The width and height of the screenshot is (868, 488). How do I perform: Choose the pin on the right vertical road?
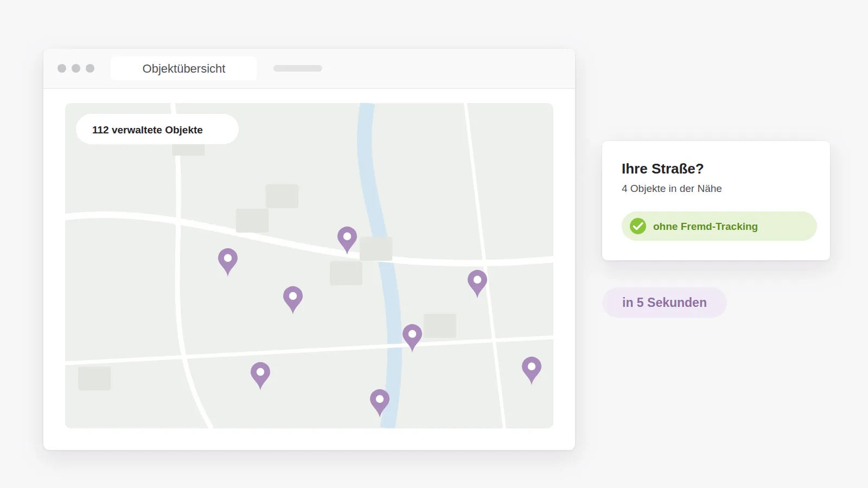pyautogui.click(x=477, y=284)
